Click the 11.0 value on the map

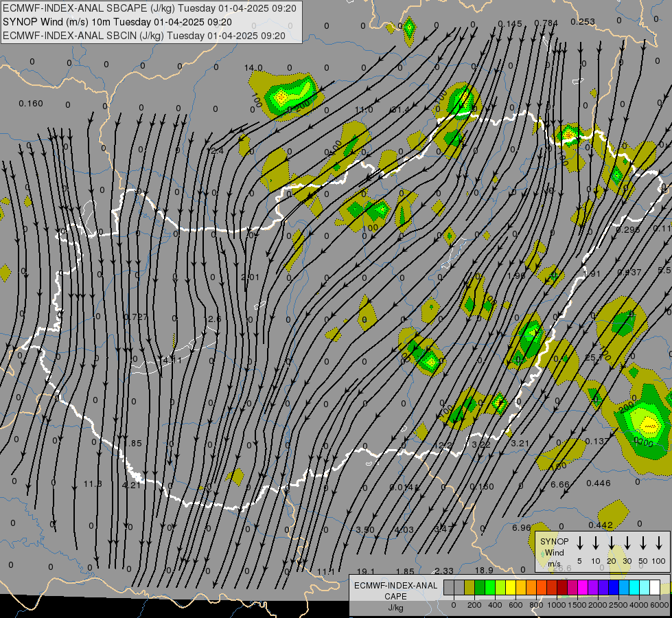coord(364,110)
